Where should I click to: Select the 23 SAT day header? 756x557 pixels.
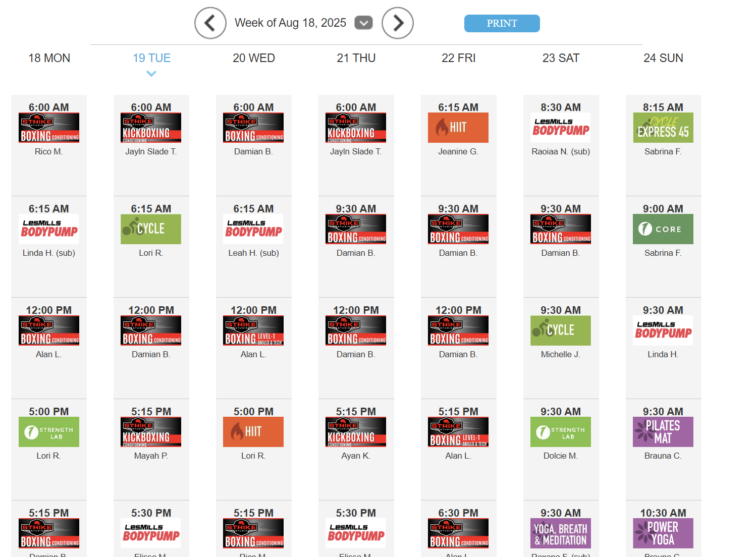point(561,58)
